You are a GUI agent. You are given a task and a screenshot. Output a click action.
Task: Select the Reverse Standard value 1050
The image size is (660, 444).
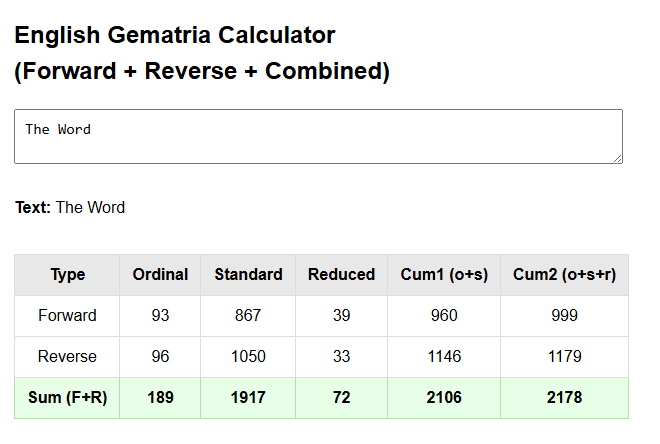(x=248, y=357)
